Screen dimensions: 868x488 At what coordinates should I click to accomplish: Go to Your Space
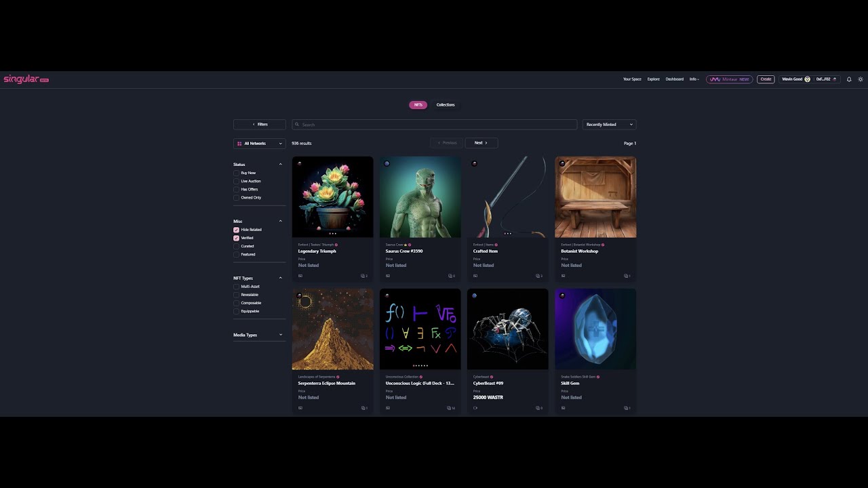click(x=632, y=79)
